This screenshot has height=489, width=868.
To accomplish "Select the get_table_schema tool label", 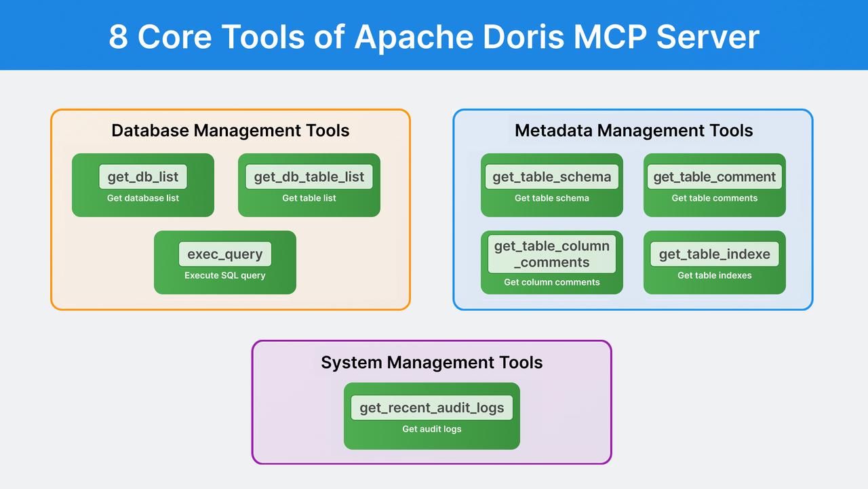I will [x=552, y=177].
